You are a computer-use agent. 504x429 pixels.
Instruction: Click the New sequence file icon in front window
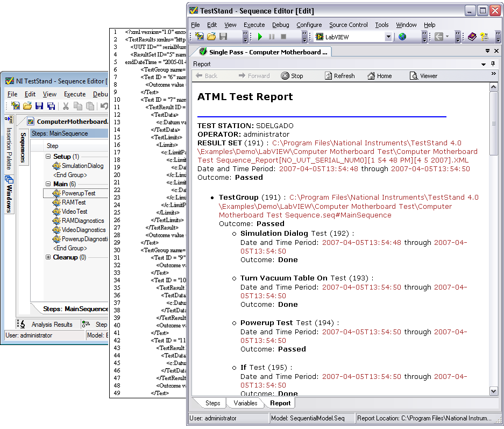tap(199, 37)
